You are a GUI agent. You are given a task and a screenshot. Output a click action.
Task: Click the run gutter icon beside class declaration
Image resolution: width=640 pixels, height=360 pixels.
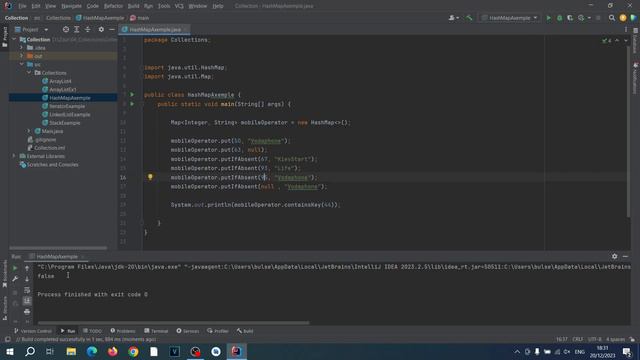[132, 95]
